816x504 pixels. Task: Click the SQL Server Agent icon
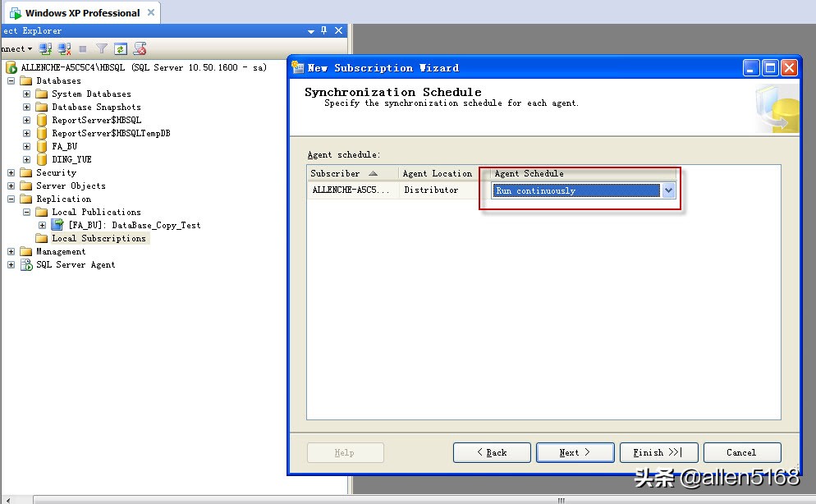(26, 264)
